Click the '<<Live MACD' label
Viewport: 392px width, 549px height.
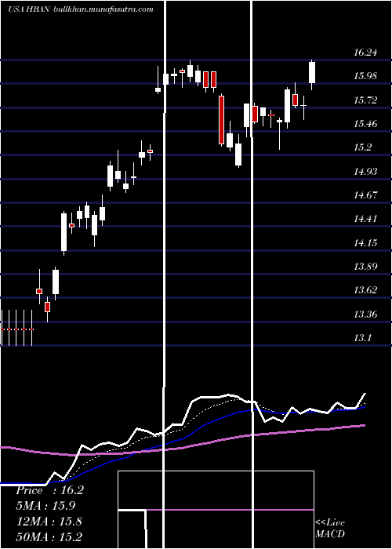pos(330,528)
